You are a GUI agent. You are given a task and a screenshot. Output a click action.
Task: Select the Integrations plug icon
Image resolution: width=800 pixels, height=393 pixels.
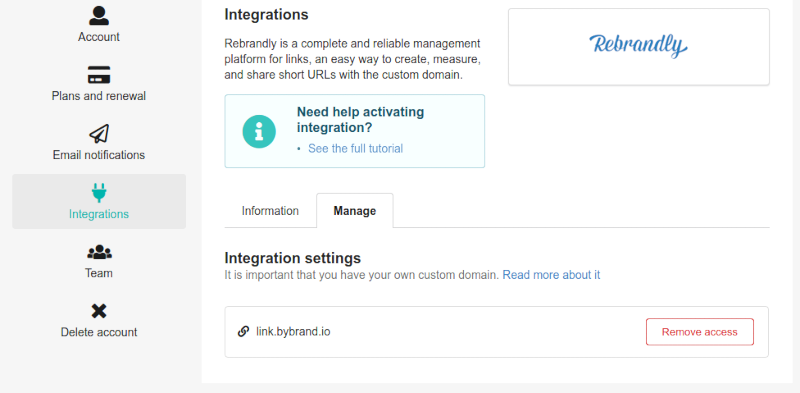pos(99,193)
